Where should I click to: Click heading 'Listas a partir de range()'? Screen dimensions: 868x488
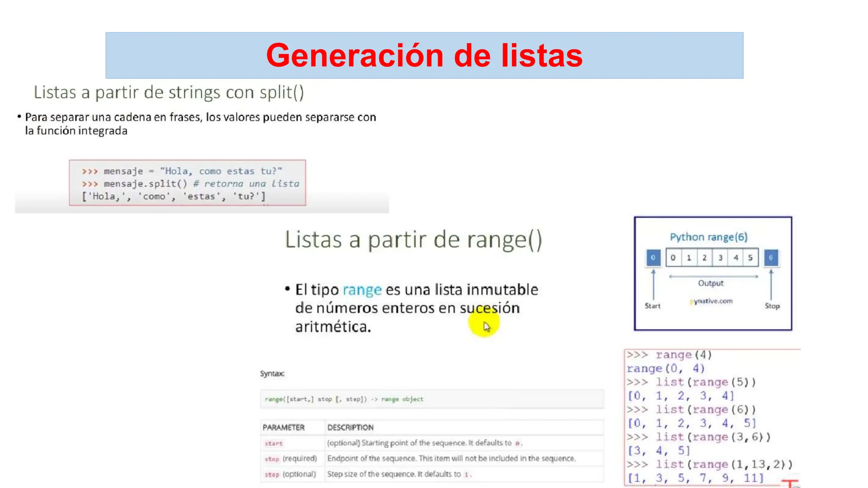[x=413, y=240]
